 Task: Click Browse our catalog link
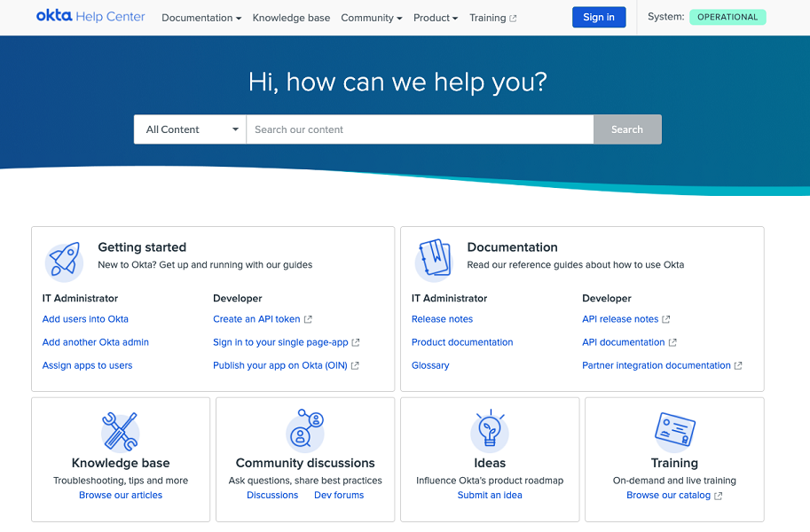(668, 496)
